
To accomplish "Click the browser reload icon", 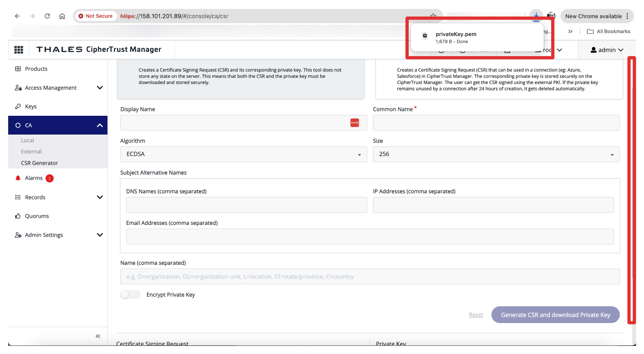I will coord(47,16).
